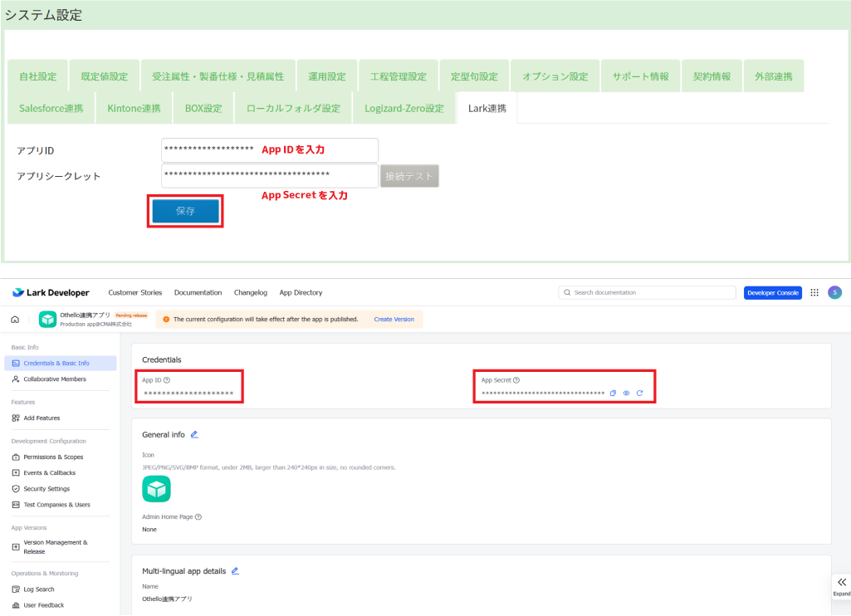Screen dimensions: 851x616
Task: Click the Search documentation field
Action: click(x=647, y=292)
